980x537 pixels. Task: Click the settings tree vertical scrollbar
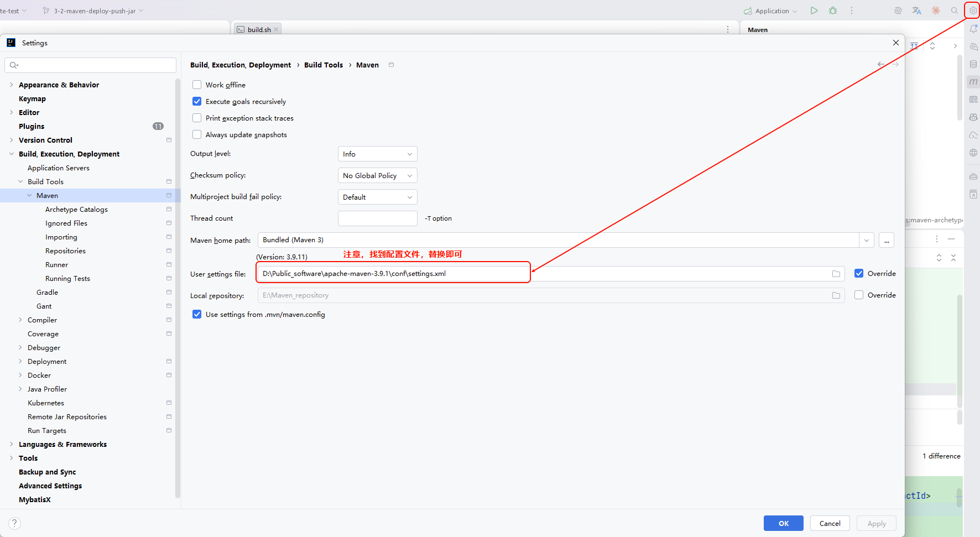178,288
